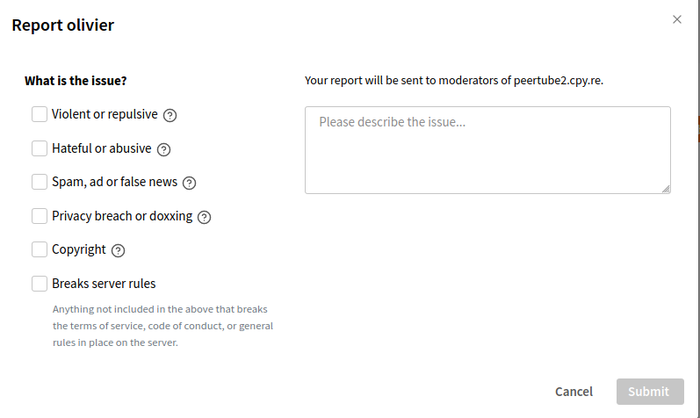Click the 'Violent or repulsive' label text
Screen dimensions: 700x418
tap(105, 115)
